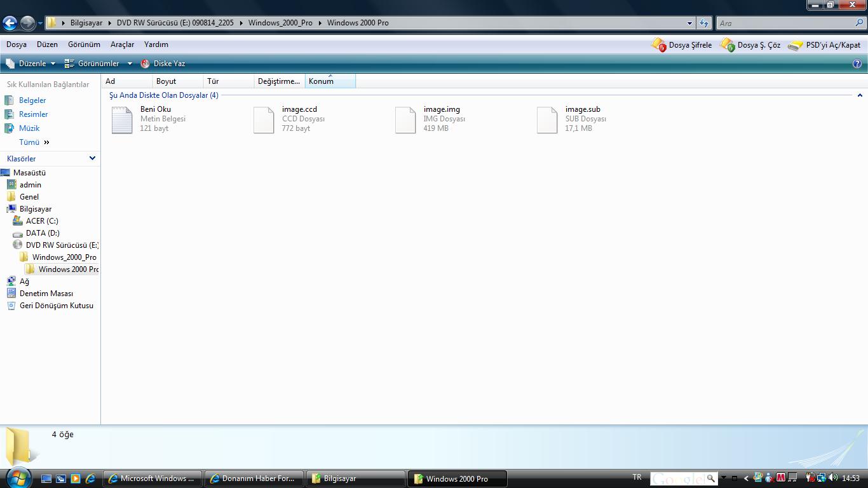Select the Beni Oku text file icon
The width and height of the screenshot is (868, 488).
(x=121, y=119)
